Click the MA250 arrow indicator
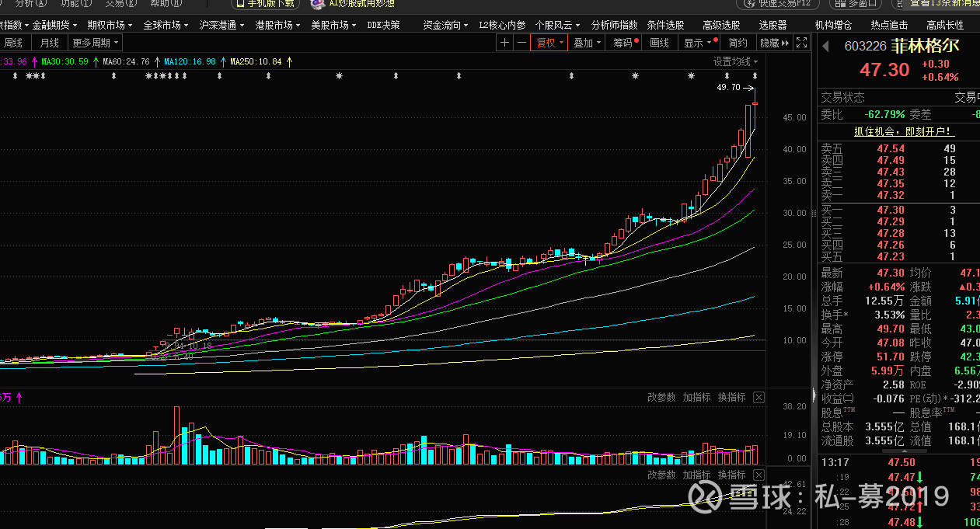 (x=289, y=61)
